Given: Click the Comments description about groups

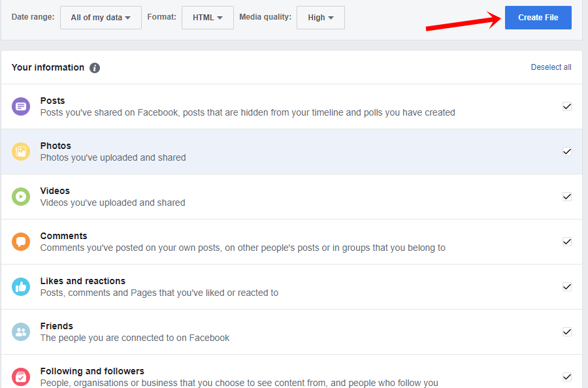Looking at the screenshot, I should (243, 248).
